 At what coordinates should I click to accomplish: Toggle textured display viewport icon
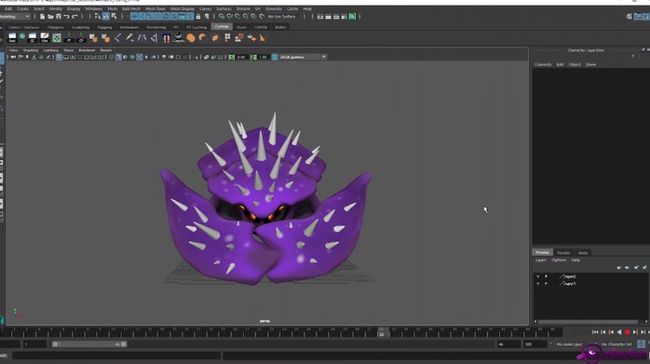(x=140, y=57)
